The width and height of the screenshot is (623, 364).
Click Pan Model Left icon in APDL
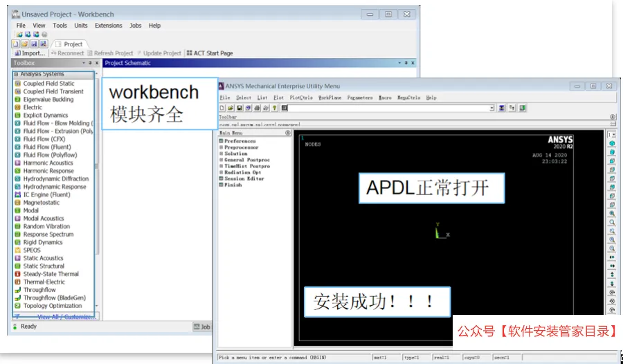[612, 257]
